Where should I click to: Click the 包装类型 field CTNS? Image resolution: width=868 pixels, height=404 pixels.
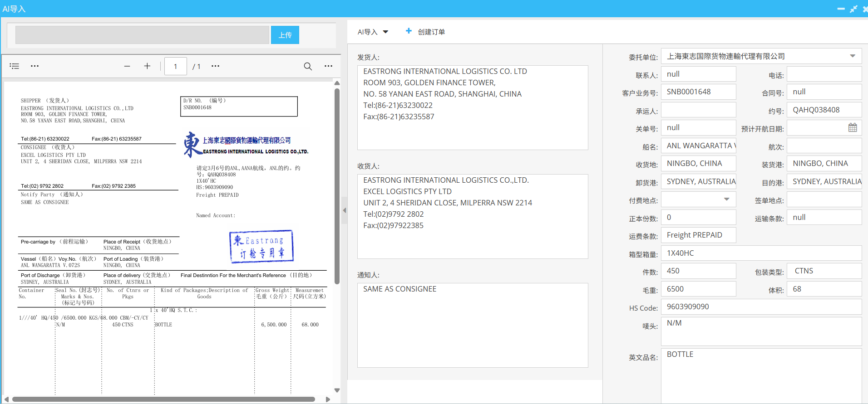click(x=824, y=271)
